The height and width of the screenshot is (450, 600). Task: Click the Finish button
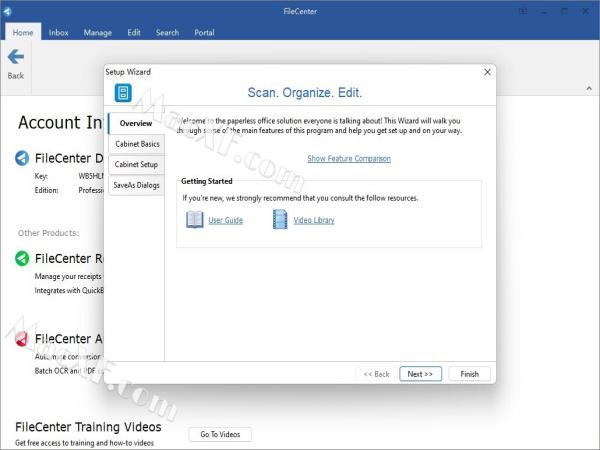(470, 374)
